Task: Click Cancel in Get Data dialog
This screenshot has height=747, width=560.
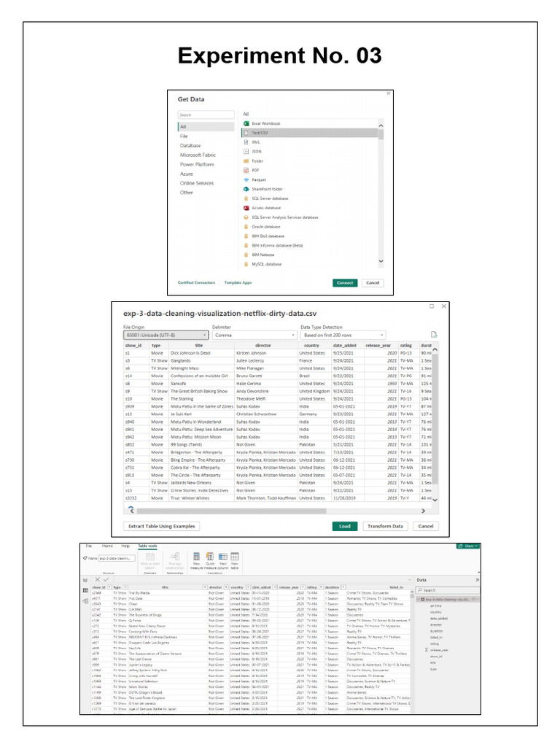Action: [373, 282]
